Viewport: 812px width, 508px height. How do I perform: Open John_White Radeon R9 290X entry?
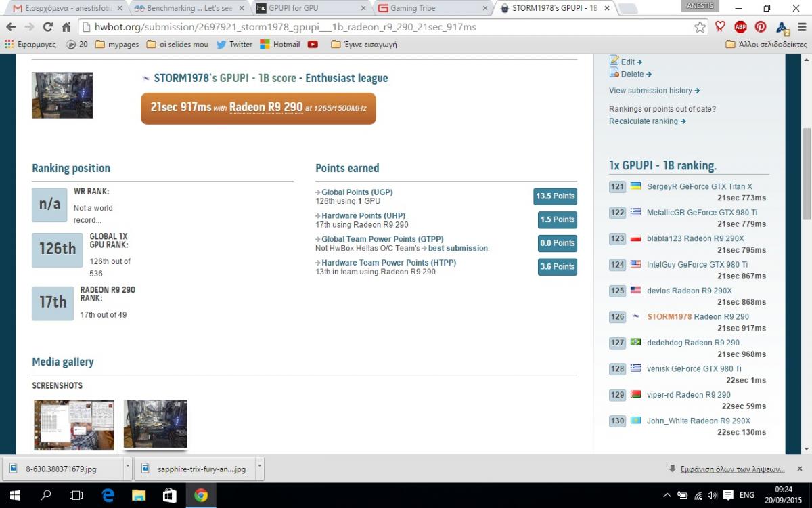698,421
